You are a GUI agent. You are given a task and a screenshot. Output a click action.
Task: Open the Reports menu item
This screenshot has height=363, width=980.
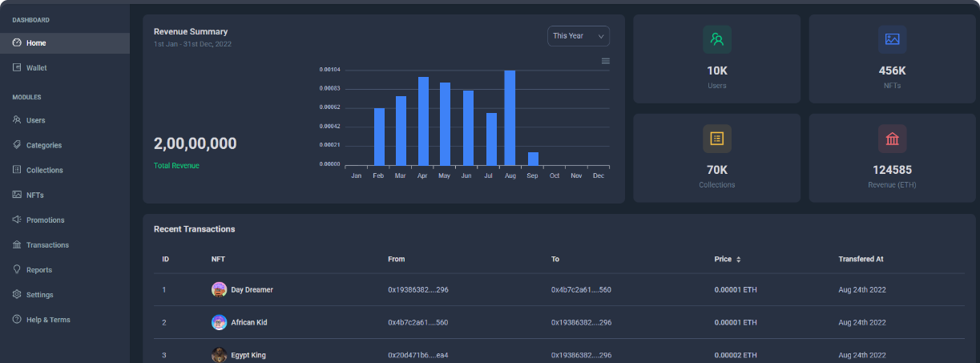[65, 270]
